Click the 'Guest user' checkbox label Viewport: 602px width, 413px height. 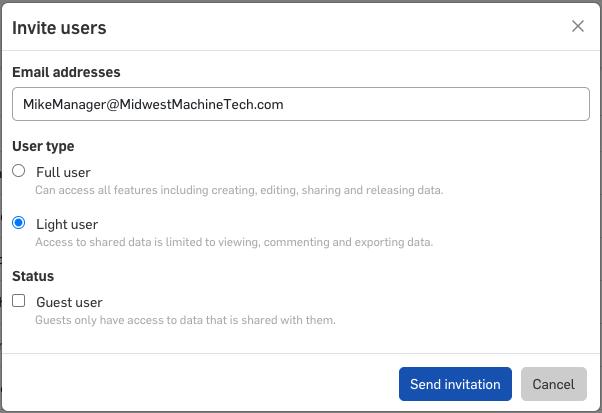pos(69,302)
